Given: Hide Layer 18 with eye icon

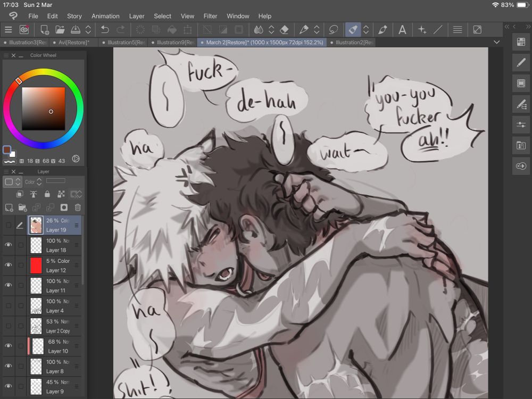Looking at the screenshot, I should tap(8, 245).
